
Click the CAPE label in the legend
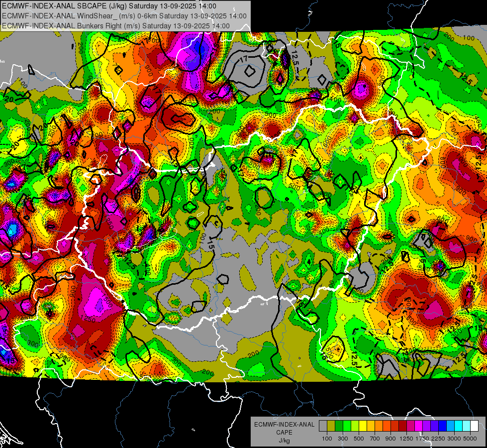tap(284, 433)
